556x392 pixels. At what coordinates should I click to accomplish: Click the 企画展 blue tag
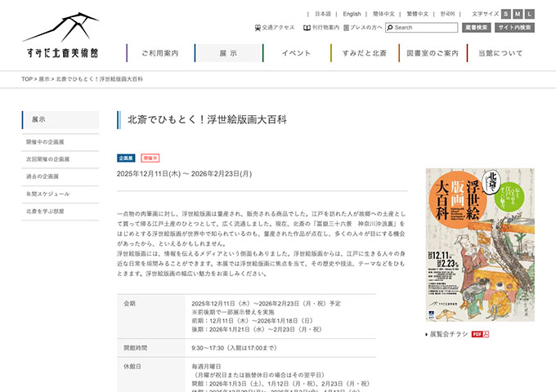pyautogui.click(x=126, y=158)
